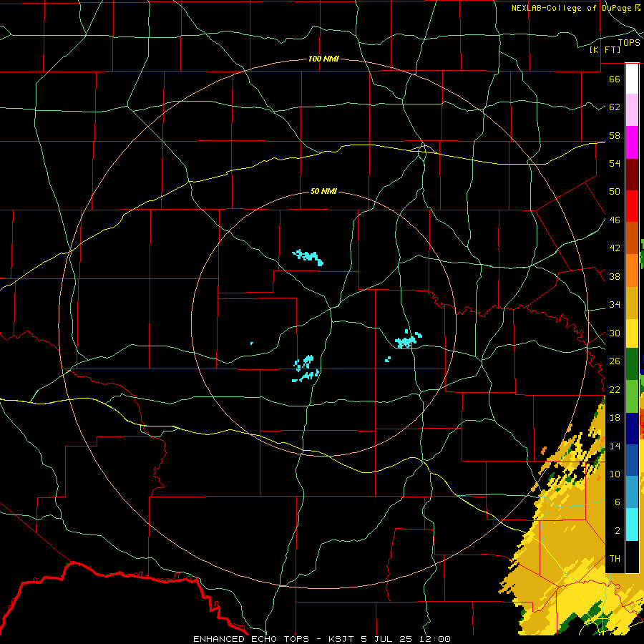
Task: Pick the navy blue legend swatch
Action: click(632, 429)
